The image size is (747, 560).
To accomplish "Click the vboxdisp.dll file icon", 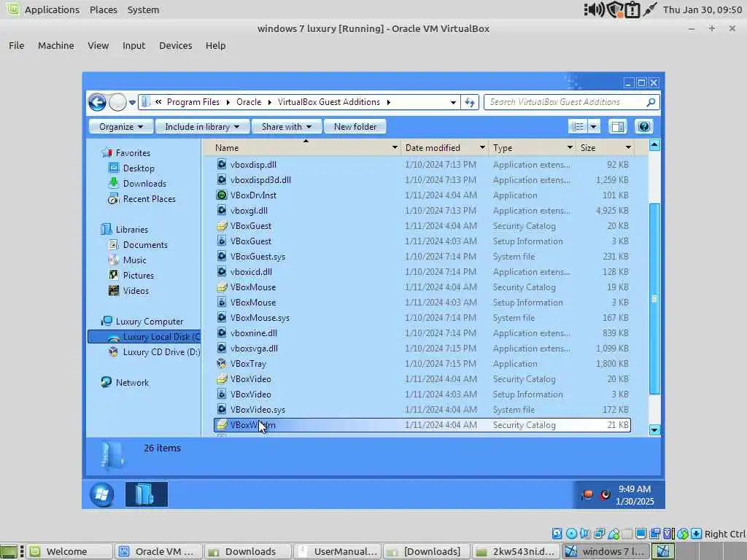I will (222, 165).
